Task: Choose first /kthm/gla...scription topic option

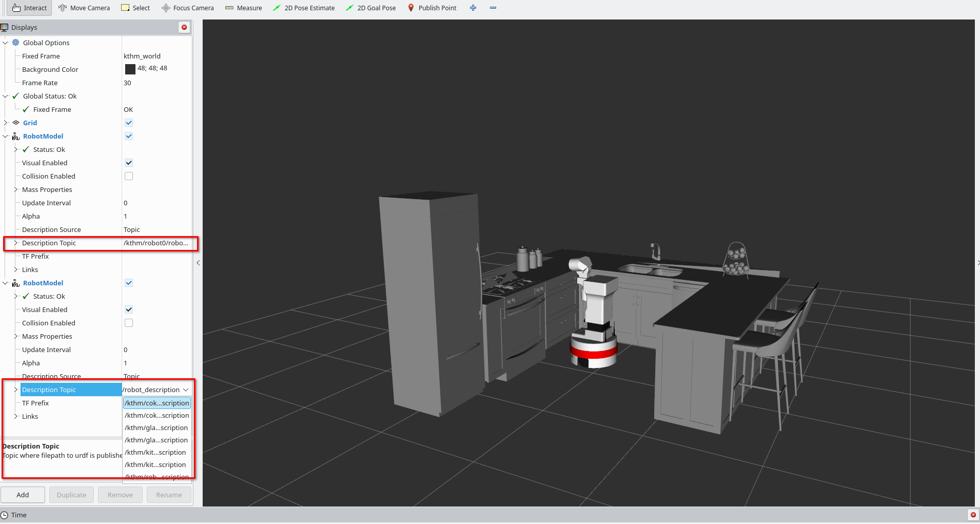Action: click(x=157, y=428)
